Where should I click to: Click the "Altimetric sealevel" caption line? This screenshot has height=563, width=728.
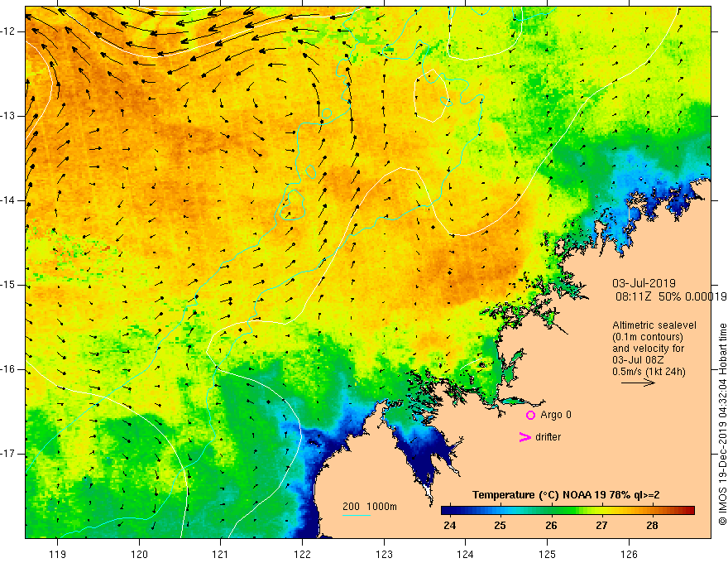[x=654, y=325]
